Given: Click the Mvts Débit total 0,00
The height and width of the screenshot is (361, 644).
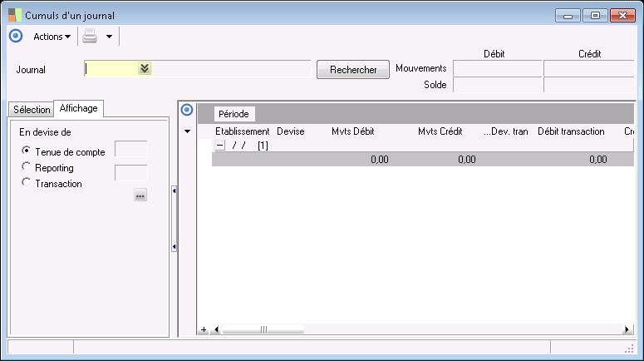Looking at the screenshot, I should [380, 160].
